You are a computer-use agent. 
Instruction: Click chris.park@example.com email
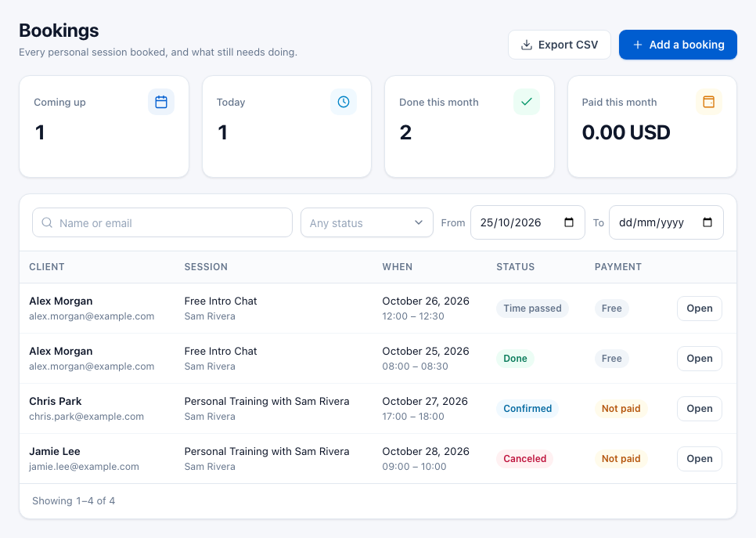(86, 417)
